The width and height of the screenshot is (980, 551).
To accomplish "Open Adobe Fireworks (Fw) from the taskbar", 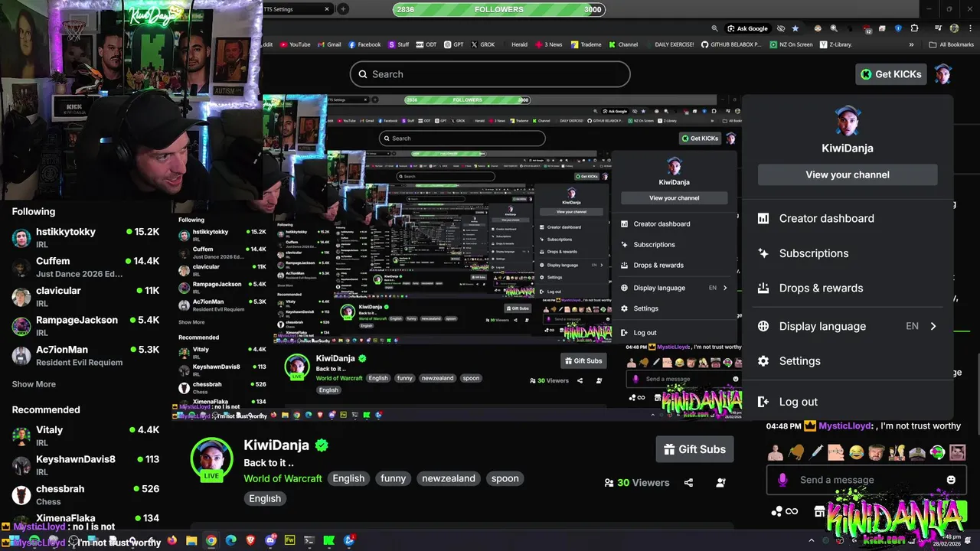I will click(x=290, y=540).
